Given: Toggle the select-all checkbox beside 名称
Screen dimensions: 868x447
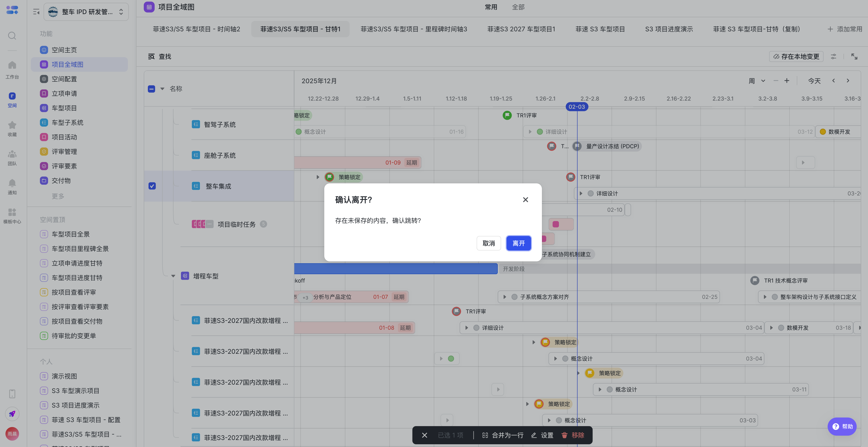Looking at the screenshot, I should click(151, 89).
